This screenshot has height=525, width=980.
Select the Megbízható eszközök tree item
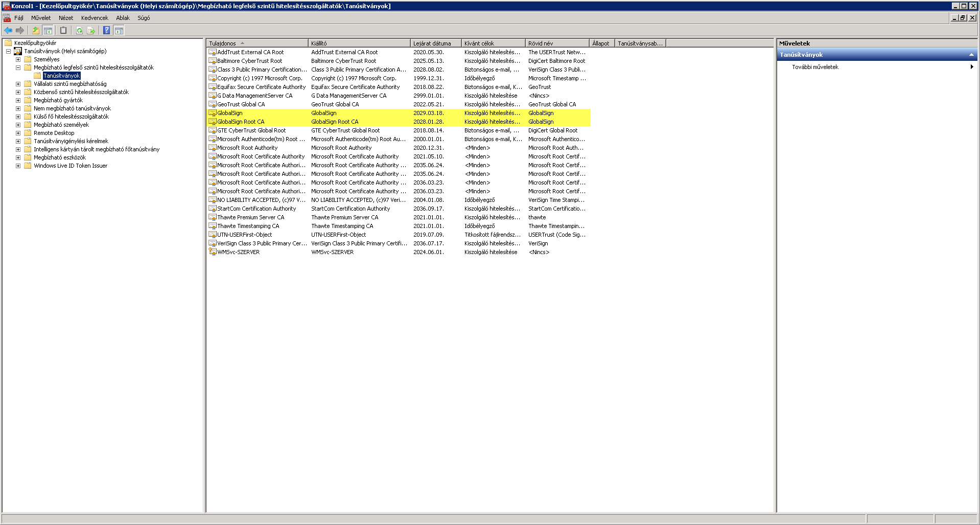click(x=60, y=157)
